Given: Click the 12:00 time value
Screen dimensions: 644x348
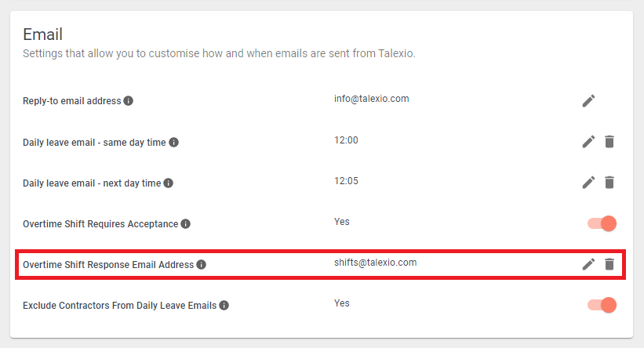Looking at the screenshot, I should [x=346, y=140].
